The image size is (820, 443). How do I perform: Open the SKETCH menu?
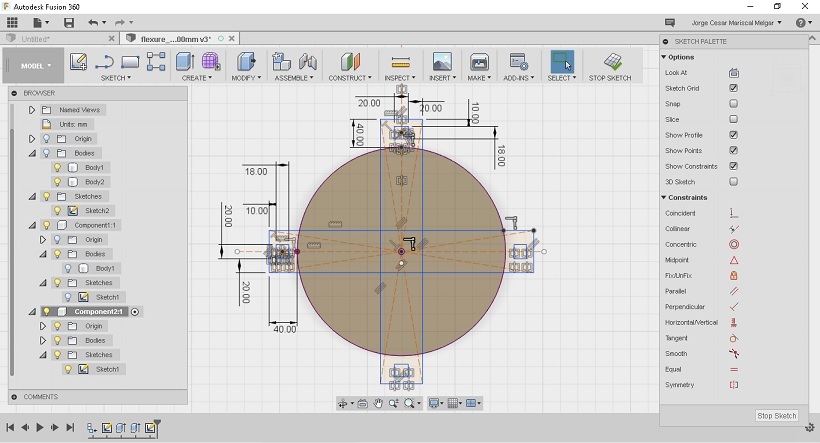point(116,78)
